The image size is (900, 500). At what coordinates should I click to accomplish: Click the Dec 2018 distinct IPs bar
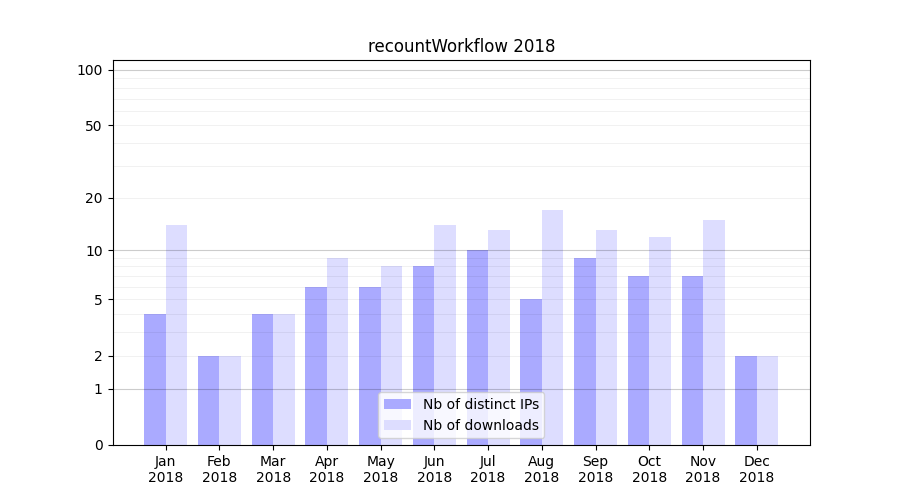coord(746,400)
